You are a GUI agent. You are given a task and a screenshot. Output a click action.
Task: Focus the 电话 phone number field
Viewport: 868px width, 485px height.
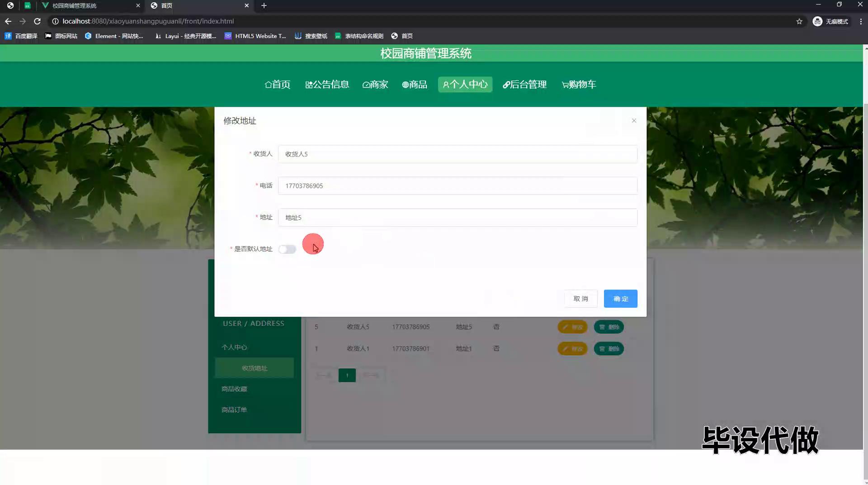[x=457, y=186]
